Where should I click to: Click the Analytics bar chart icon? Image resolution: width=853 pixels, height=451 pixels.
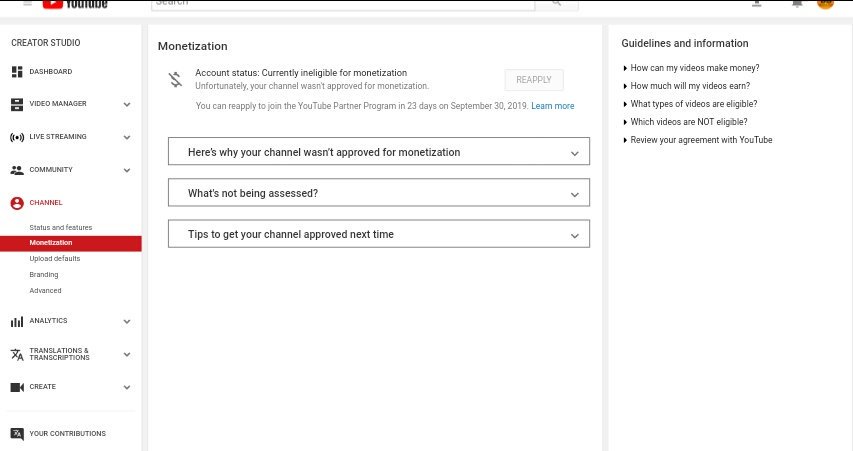point(17,322)
